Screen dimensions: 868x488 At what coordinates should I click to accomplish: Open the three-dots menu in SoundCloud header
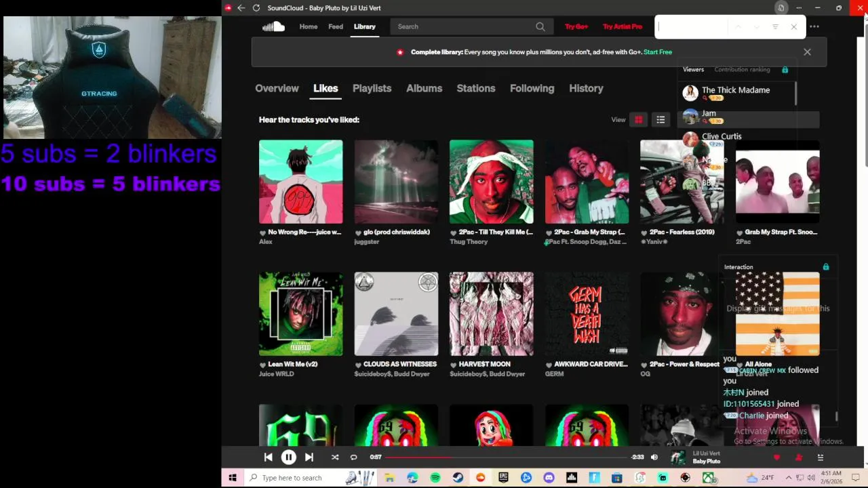[814, 26]
